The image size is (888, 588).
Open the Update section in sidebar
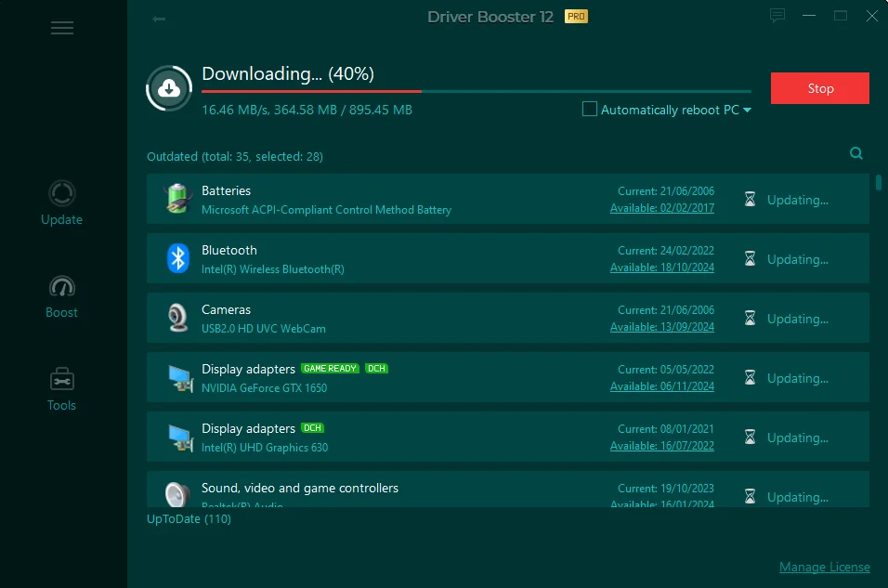(x=61, y=203)
